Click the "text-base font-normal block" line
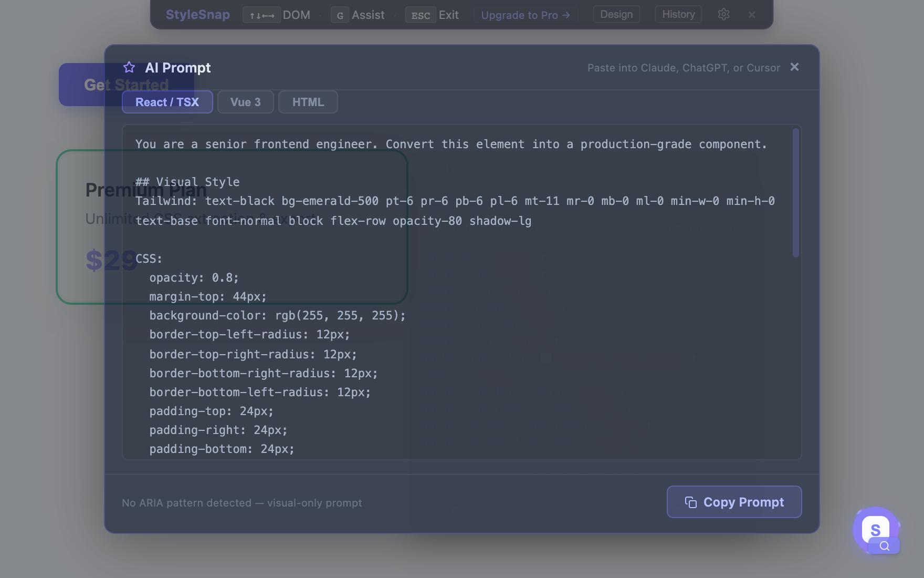Screen dimensions: 924x578 point(333,221)
